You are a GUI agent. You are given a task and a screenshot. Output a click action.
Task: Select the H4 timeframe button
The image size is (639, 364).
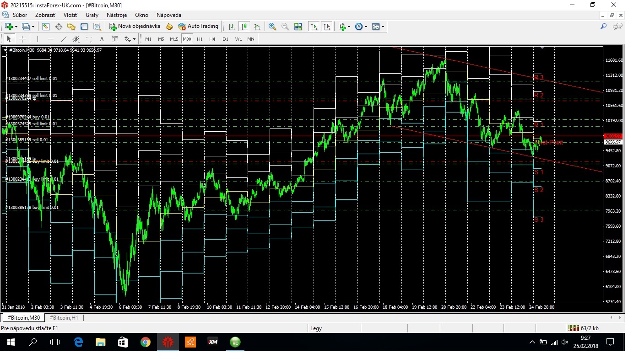(x=212, y=39)
